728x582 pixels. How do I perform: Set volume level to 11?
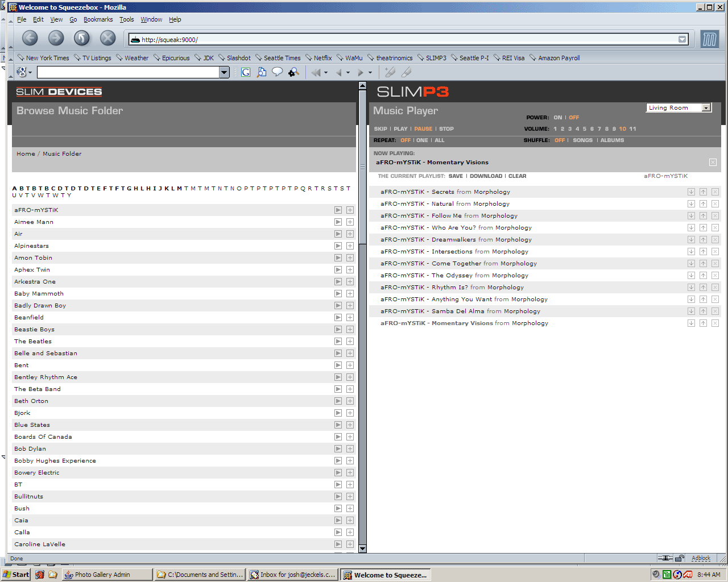point(632,129)
